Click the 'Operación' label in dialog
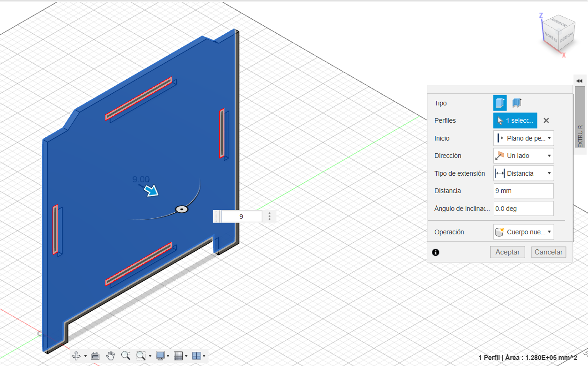Image resolution: width=588 pixels, height=366 pixels. pos(449,232)
